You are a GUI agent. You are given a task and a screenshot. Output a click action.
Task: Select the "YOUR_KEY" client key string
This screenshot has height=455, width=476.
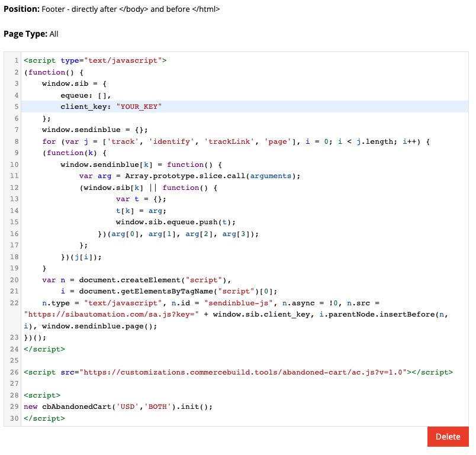point(139,107)
